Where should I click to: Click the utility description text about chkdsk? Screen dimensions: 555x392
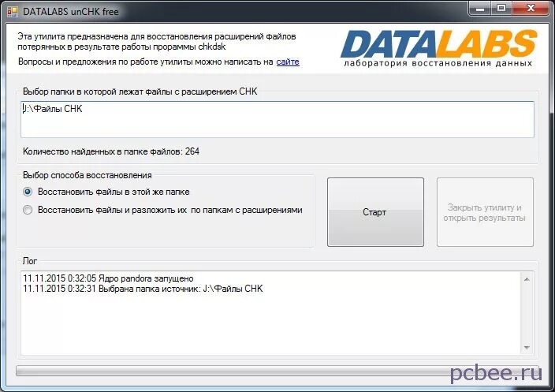(x=157, y=42)
